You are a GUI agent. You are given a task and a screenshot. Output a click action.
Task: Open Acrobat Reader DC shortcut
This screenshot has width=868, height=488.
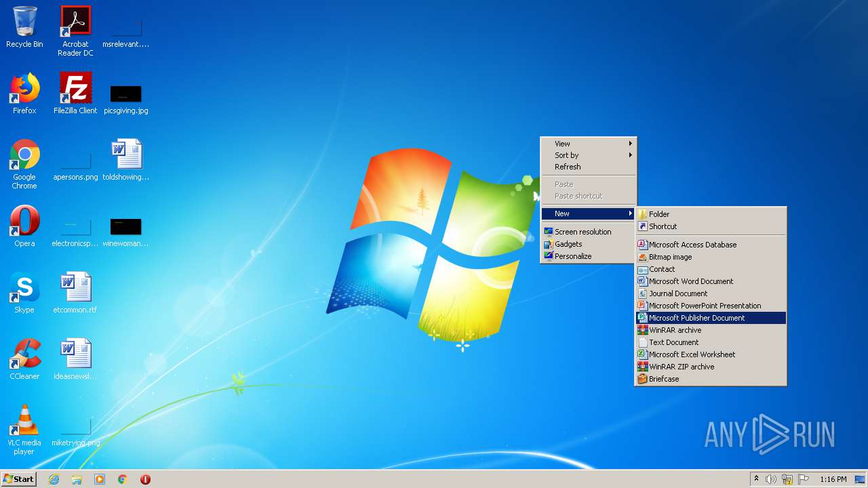point(75,31)
